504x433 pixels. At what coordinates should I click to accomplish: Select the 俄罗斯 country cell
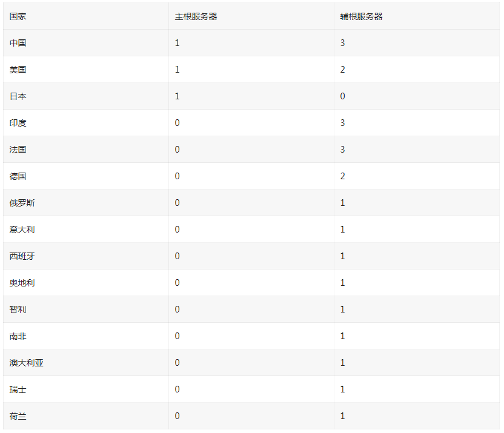click(x=22, y=203)
